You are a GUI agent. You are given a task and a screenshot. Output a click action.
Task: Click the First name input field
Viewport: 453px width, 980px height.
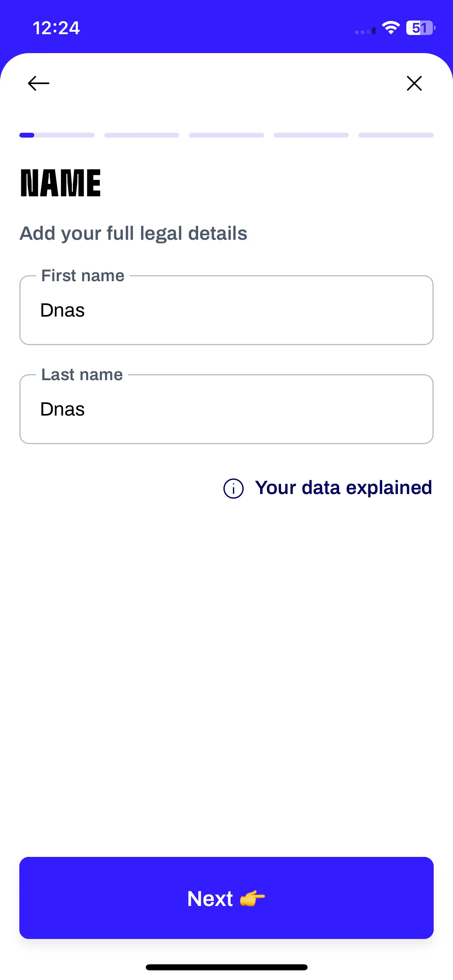point(226,310)
